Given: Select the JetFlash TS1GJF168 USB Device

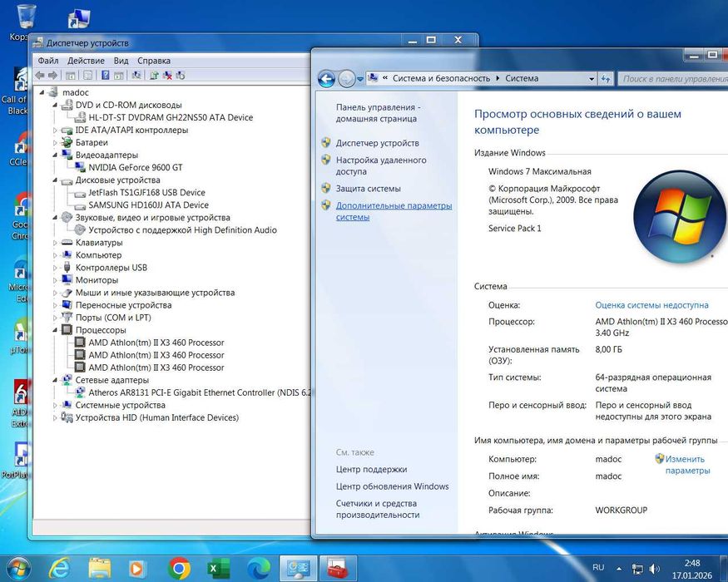Looking at the screenshot, I should (x=146, y=193).
